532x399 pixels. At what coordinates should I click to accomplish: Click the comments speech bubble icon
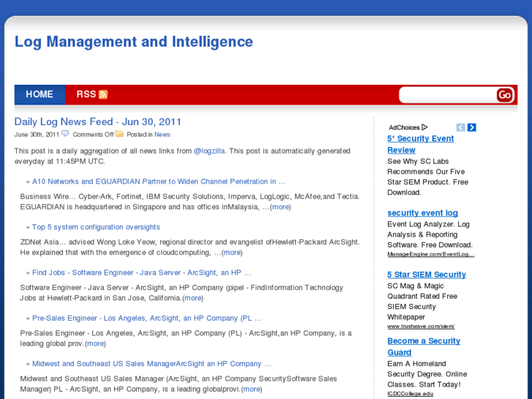[x=65, y=133]
